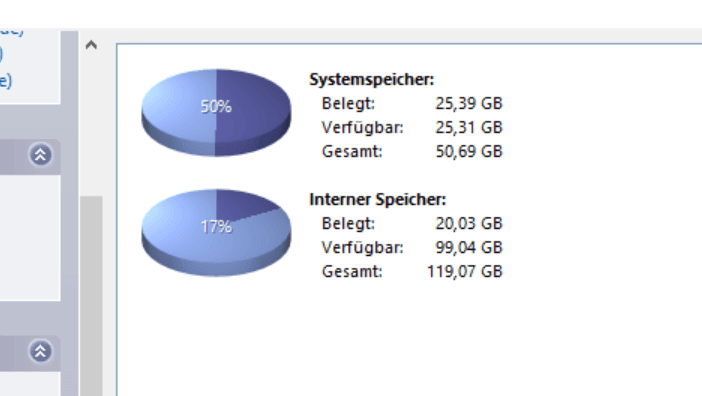The image size is (702, 396).
Task: Click the 17% label on the pie chart
Action: [x=216, y=227]
